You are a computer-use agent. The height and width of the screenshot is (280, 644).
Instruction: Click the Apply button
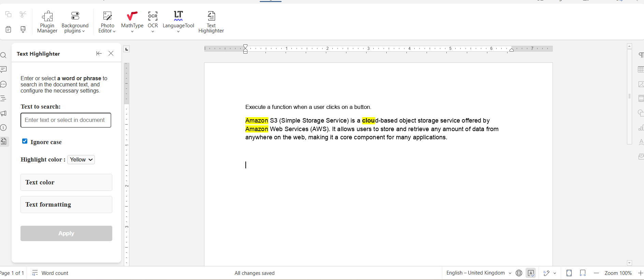[66, 233]
